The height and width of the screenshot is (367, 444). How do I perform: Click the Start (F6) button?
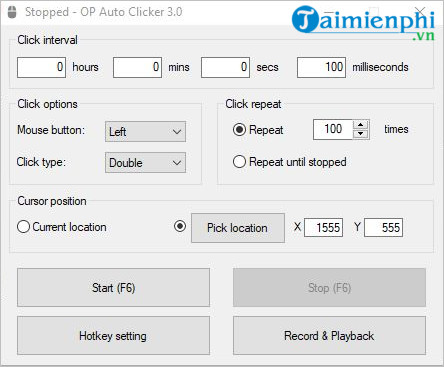113,288
